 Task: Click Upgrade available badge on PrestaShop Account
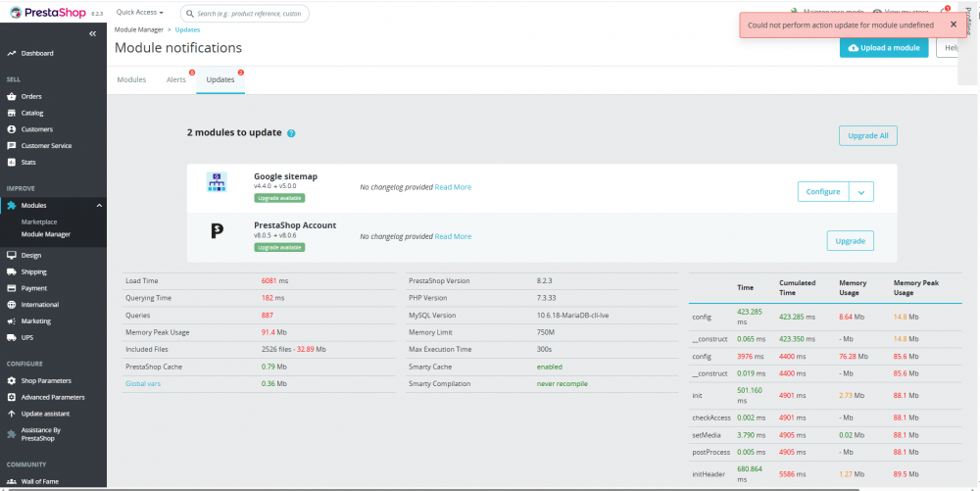279,247
